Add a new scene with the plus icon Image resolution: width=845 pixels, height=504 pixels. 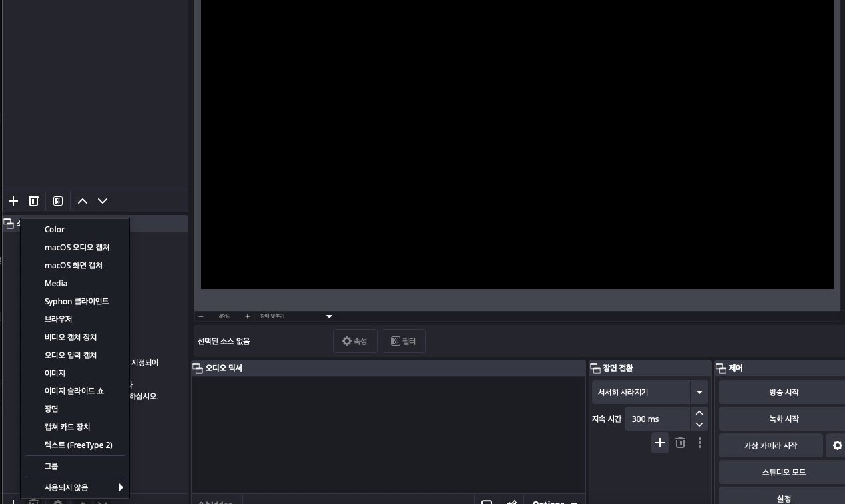[13, 201]
